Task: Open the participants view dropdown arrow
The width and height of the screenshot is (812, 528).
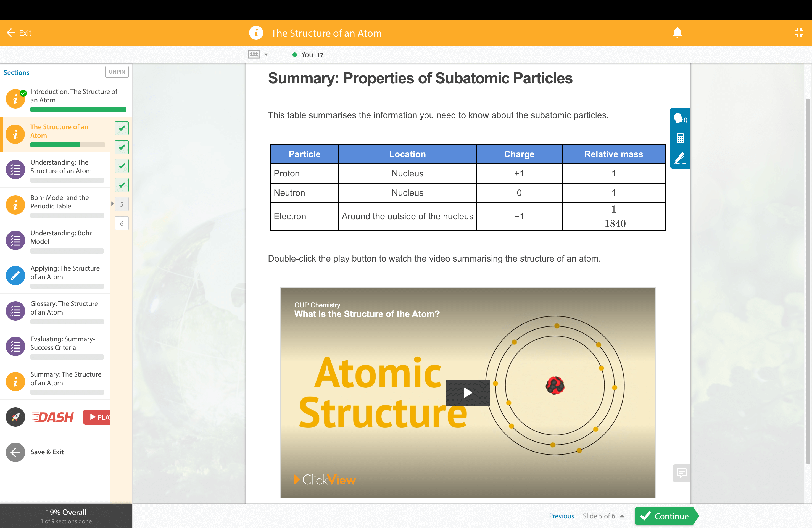Action: [x=266, y=55]
